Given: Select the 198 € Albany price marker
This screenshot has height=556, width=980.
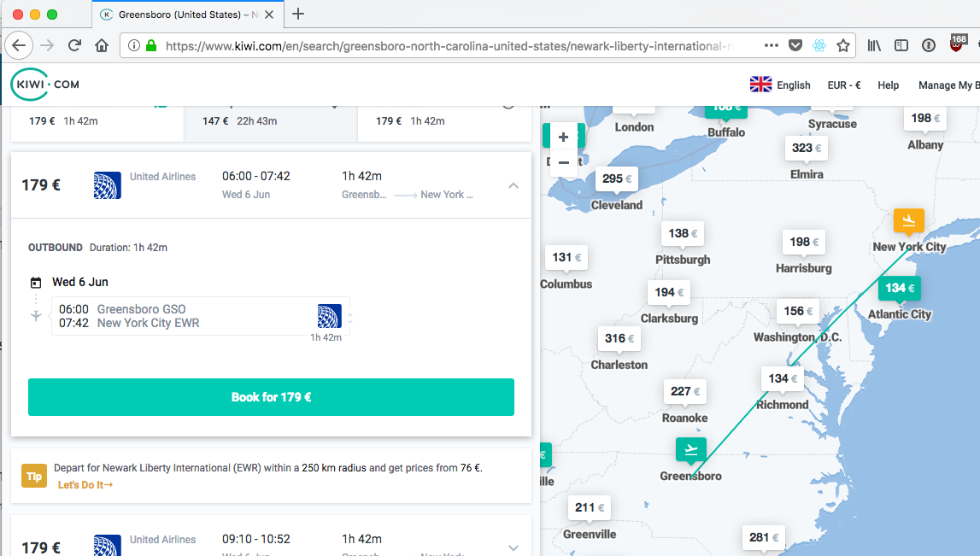Looking at the screenshot, I should click(x=925, y=118).
